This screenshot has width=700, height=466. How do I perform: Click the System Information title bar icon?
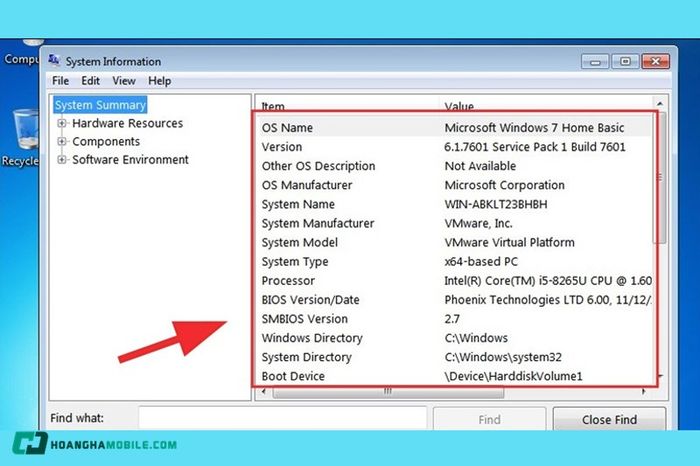(x=54, y=60)
